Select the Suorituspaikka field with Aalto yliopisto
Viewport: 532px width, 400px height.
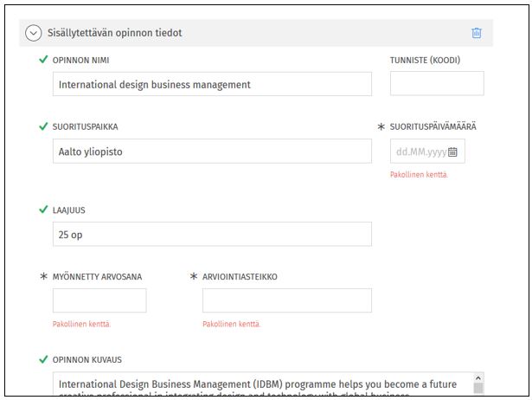pos(212,152)
